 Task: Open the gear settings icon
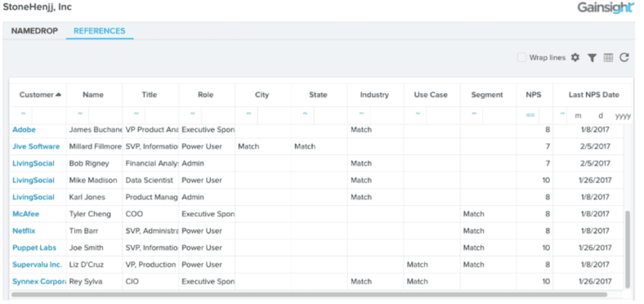point(576,58)
